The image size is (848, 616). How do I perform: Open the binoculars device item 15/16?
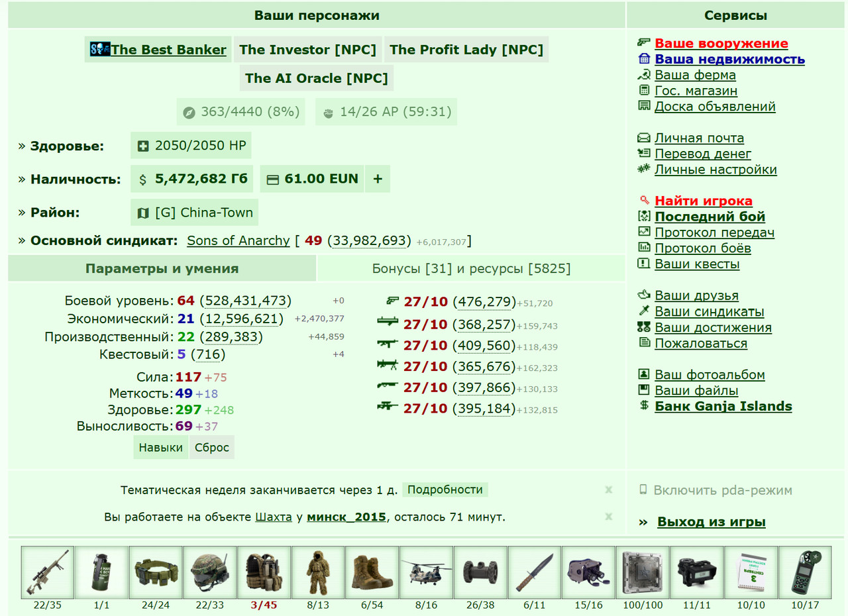(x=589, y=572)
